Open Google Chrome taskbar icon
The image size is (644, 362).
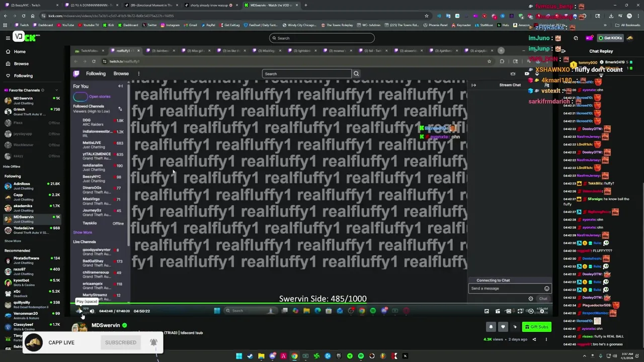point(294,356)
